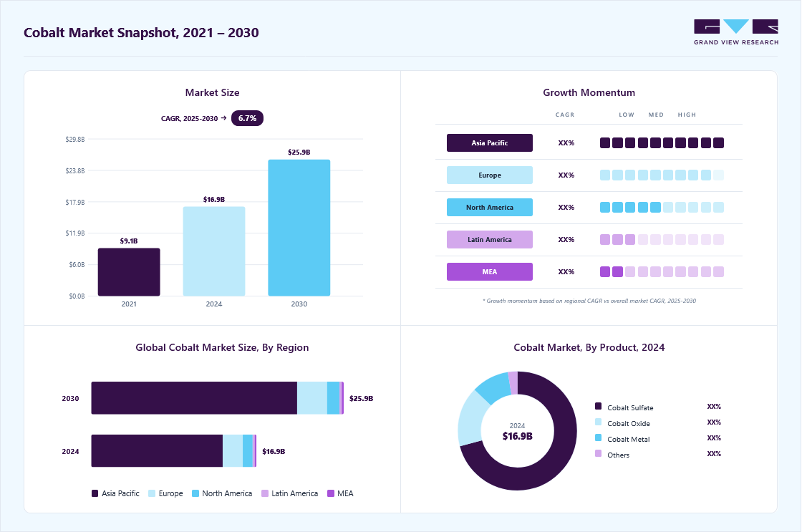Image resolution: width=802 pixels, height=532 pixels.
Task: Select the Europe region label
Action: [490, 175]
